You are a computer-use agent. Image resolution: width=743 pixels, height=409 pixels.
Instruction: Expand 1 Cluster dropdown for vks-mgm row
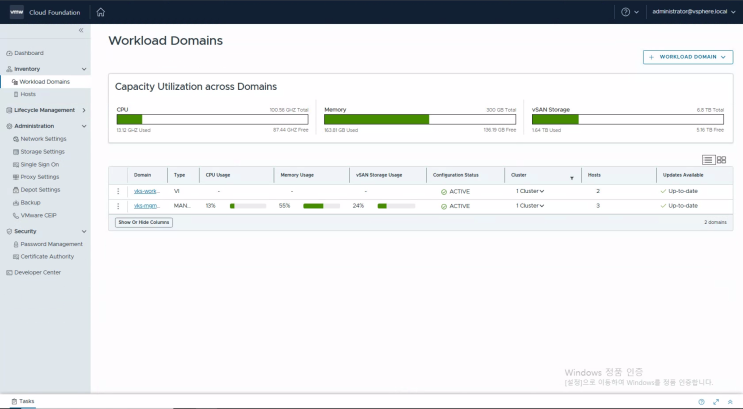[x=530, y=206]
